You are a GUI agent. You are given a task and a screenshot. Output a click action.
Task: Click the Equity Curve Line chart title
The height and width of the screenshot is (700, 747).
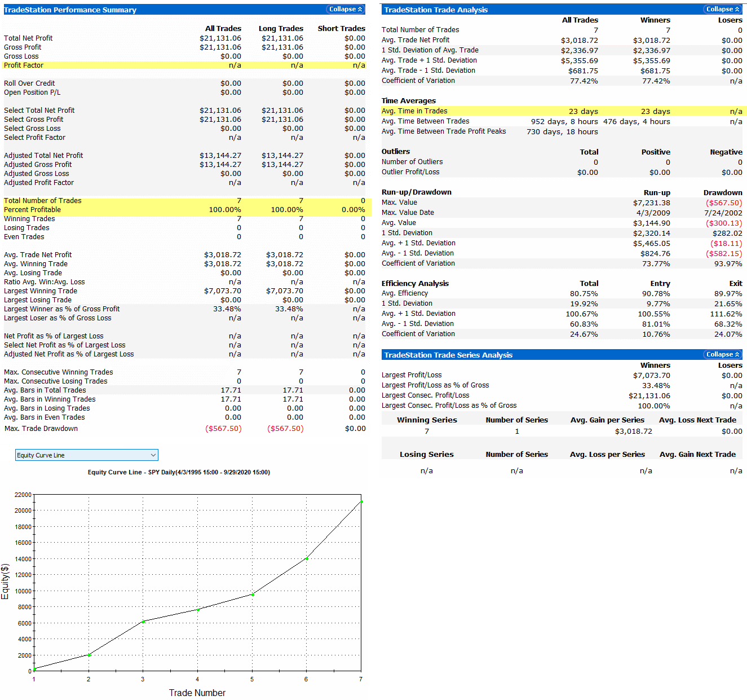tap(179, 473)
